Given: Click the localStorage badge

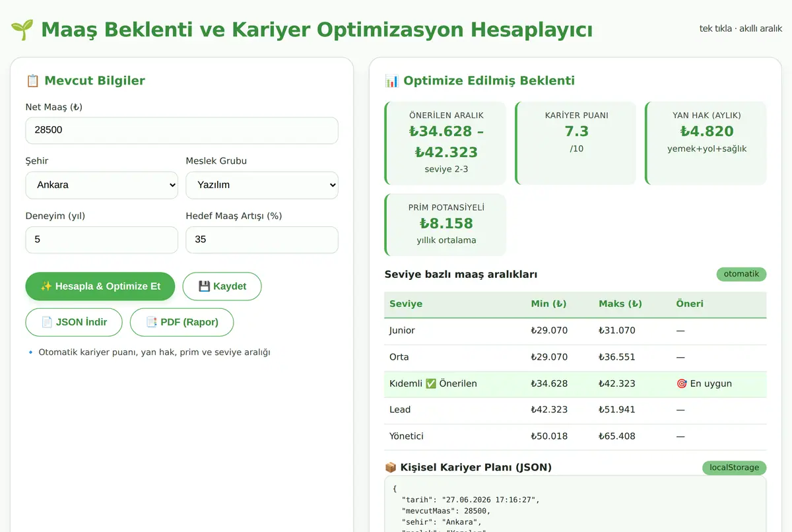Looking at the screenshot, I should click(x=734, y=468).
